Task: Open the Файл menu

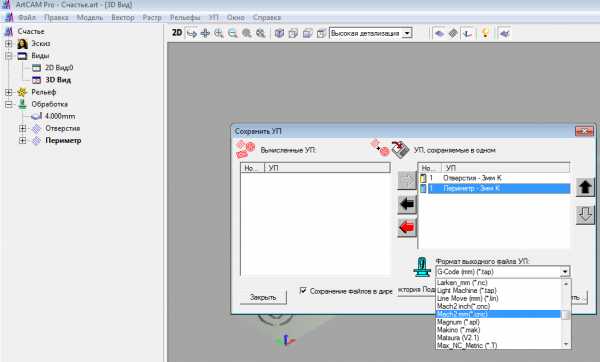Action: pyautogui.click(x=26, y=18)
